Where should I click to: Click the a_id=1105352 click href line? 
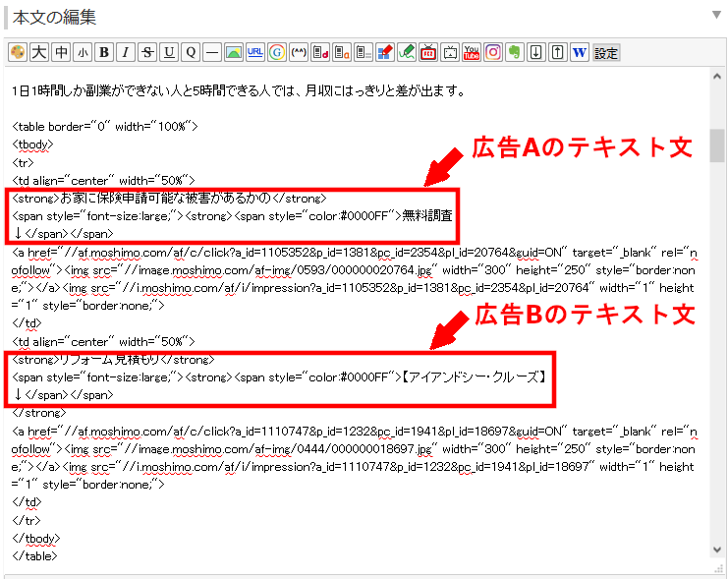pyautogui.click(x=355, y=253)
